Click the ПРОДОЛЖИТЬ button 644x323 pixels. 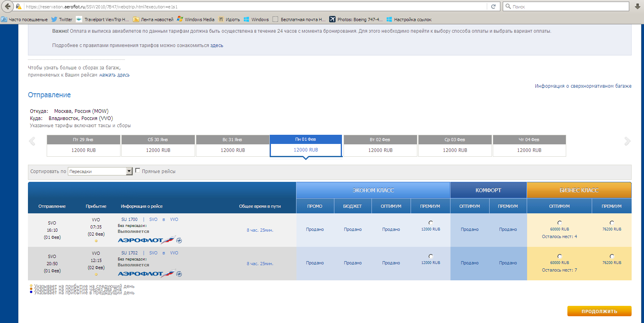599,311
